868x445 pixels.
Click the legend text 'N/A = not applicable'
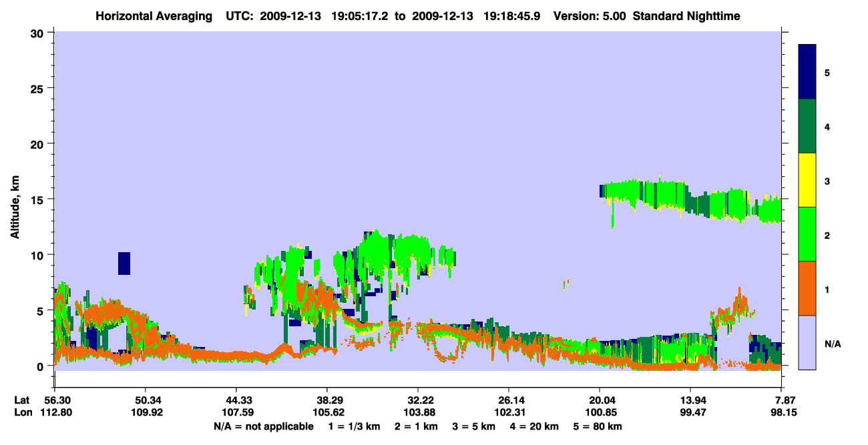coord(263,426)
